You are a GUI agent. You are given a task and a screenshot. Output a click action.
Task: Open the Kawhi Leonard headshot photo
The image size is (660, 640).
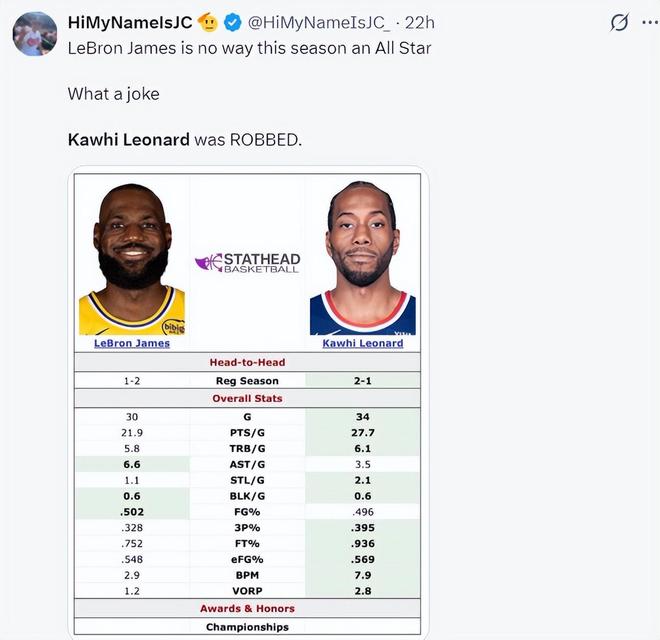[x=362, y=258]
